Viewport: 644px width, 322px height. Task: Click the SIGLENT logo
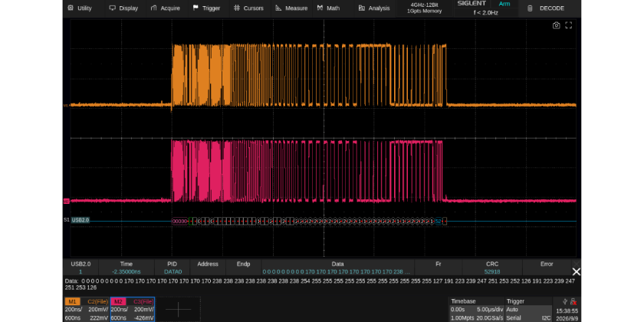[x=472, y=4]
